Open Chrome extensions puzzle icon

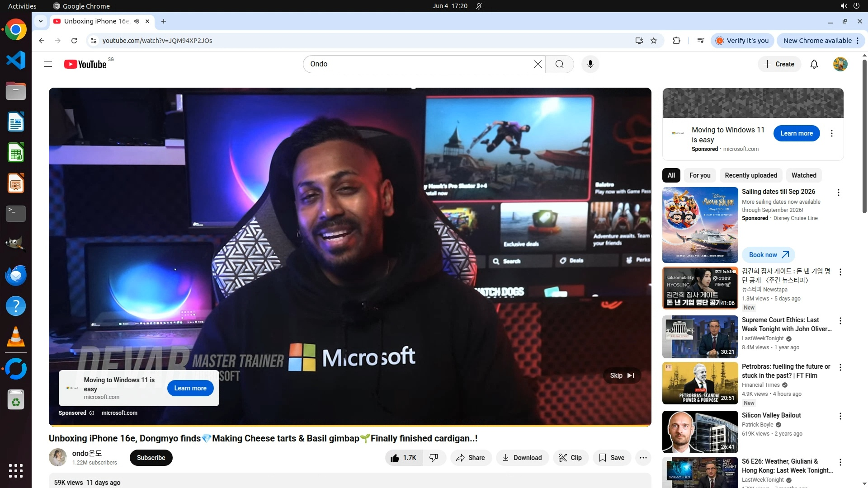[x=676, y=41]
